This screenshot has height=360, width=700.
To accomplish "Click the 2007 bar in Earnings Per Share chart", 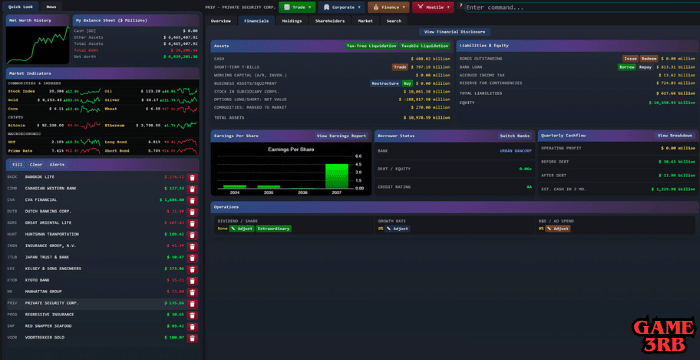I will 336,176.
